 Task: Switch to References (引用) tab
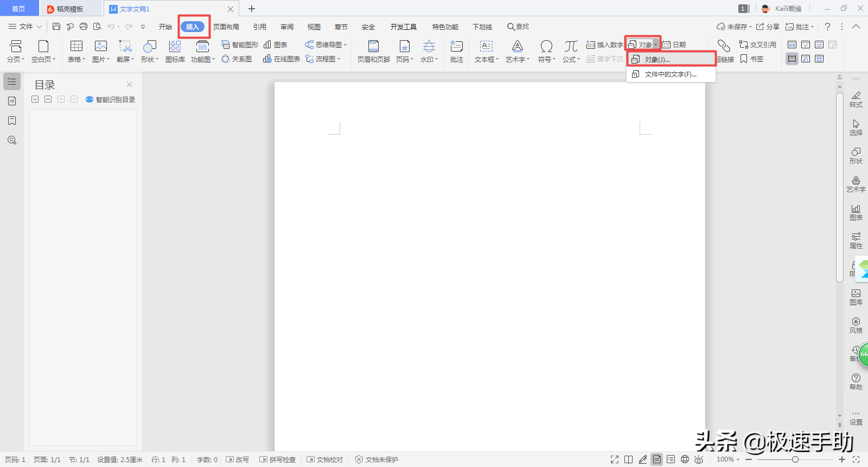260,27
